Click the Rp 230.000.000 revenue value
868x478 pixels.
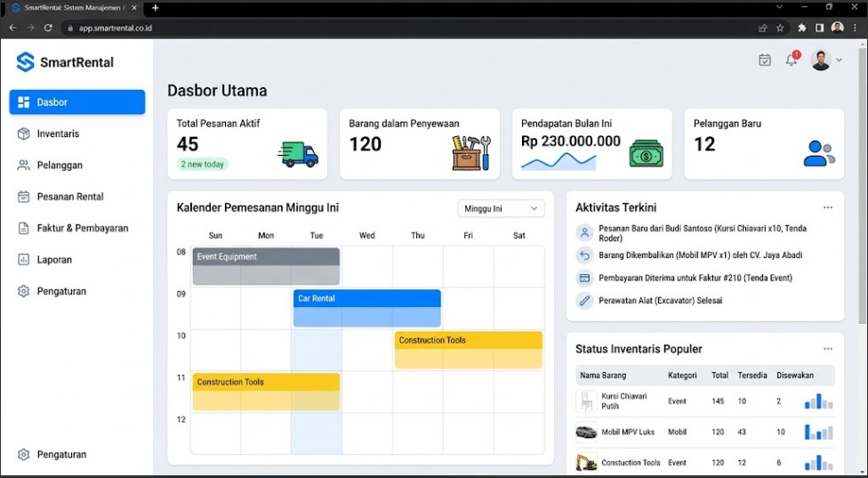coord(571,142)
